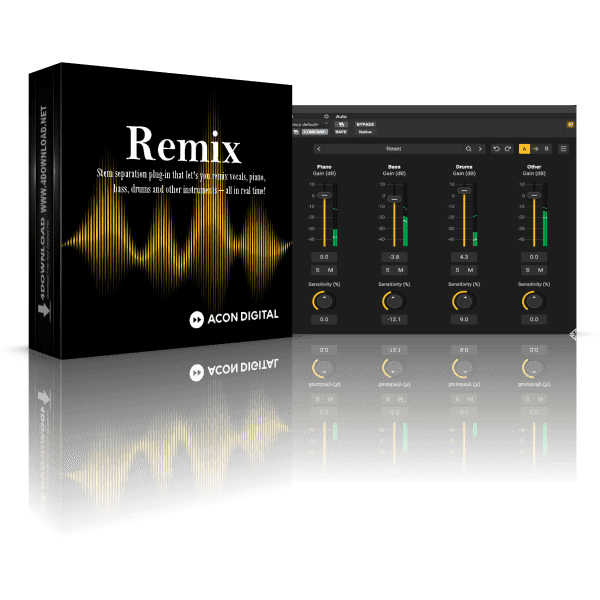The height and width of the screenshot is (600, 600).
Task: Click the redo arrow icon
Action: pos(508,149)
